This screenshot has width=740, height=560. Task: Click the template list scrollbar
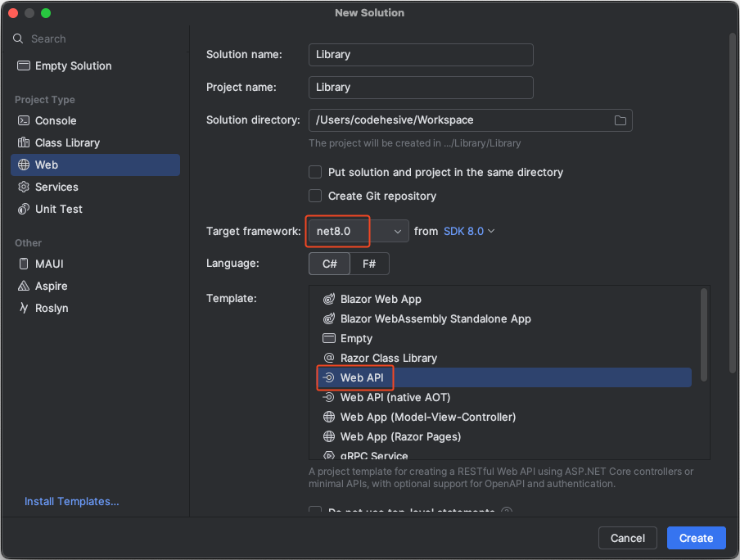coord(704,335)
